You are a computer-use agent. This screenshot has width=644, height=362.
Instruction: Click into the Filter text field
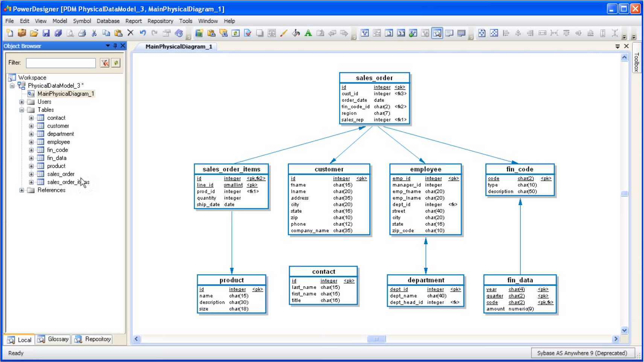61,63
